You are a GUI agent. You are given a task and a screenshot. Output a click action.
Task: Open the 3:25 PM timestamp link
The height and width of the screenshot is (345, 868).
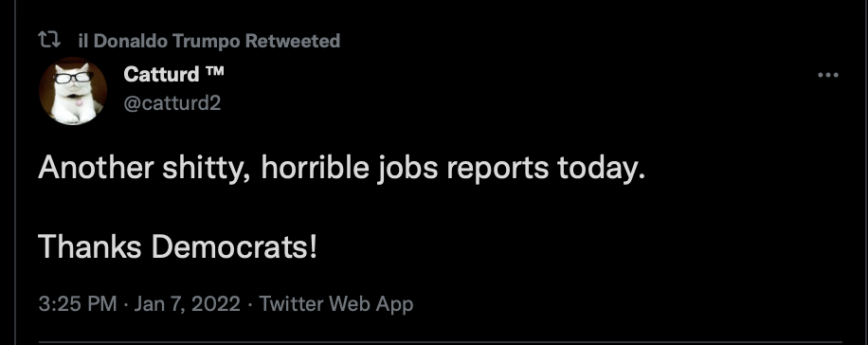point(78,303)
